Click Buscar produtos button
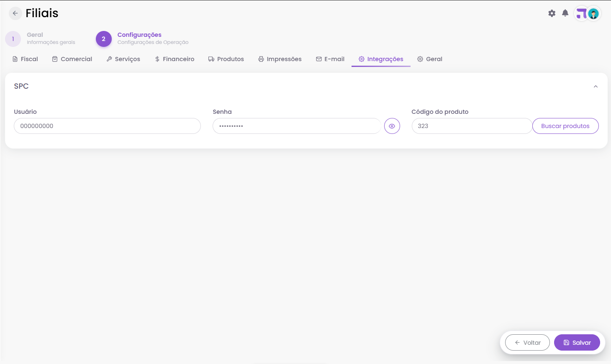This screenshot has width=611, height=364. [x=565, y=126]
